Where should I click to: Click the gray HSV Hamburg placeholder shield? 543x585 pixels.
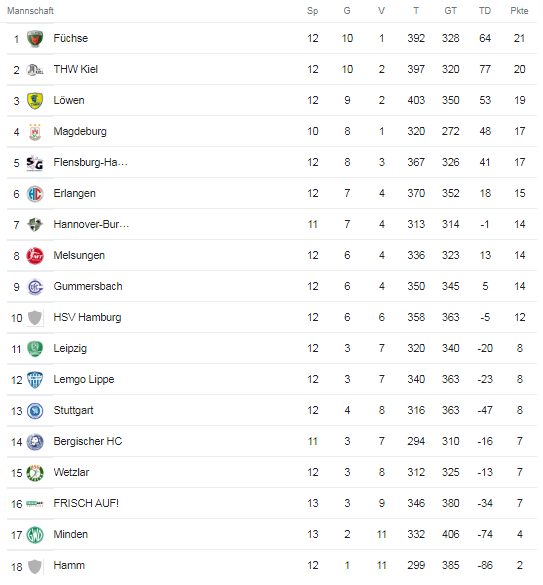(35, 318)
